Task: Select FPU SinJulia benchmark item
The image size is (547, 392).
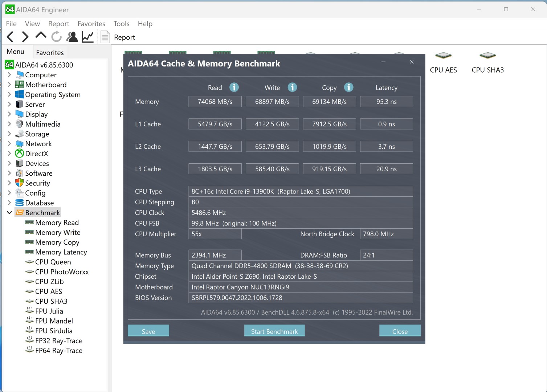Action: click(x=54, y=331)
